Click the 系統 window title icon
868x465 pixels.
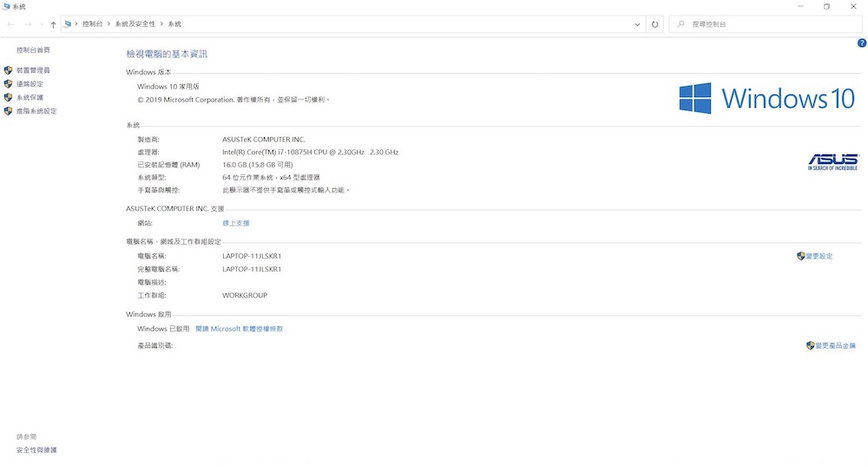tap(6, 7)
